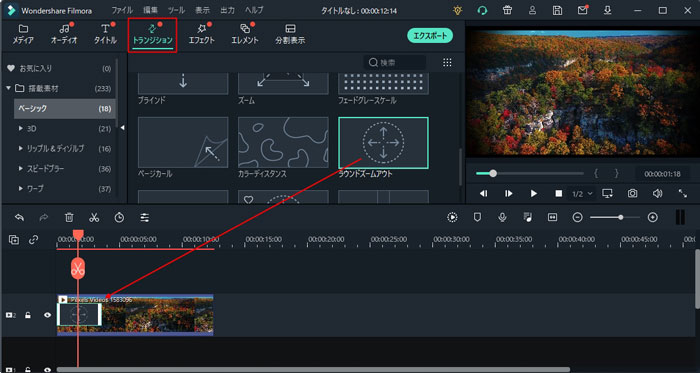Switch to the Title (タイトル) tab
700x373 pixels.
click(x=105, y=34)
